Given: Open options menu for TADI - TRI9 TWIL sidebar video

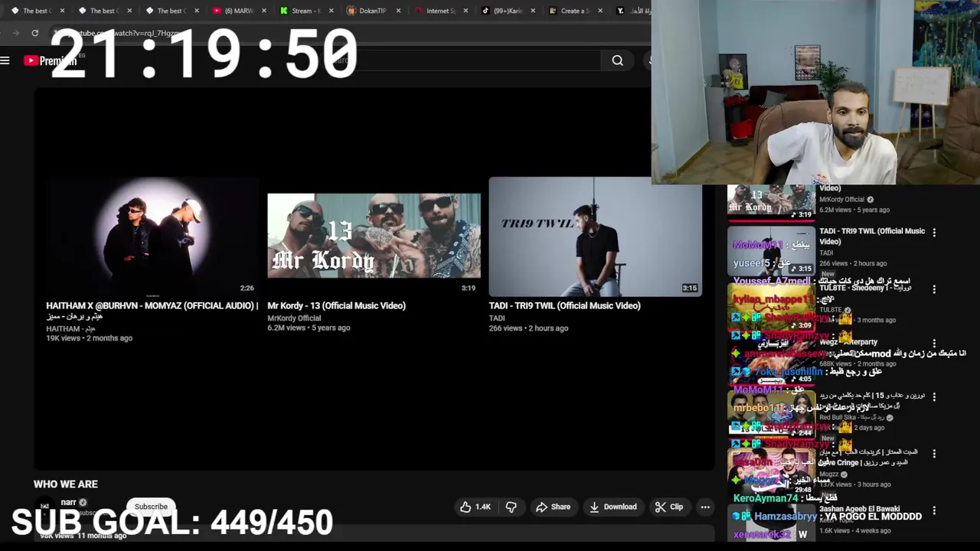Looking at the screenshot, I should (934, 232).
